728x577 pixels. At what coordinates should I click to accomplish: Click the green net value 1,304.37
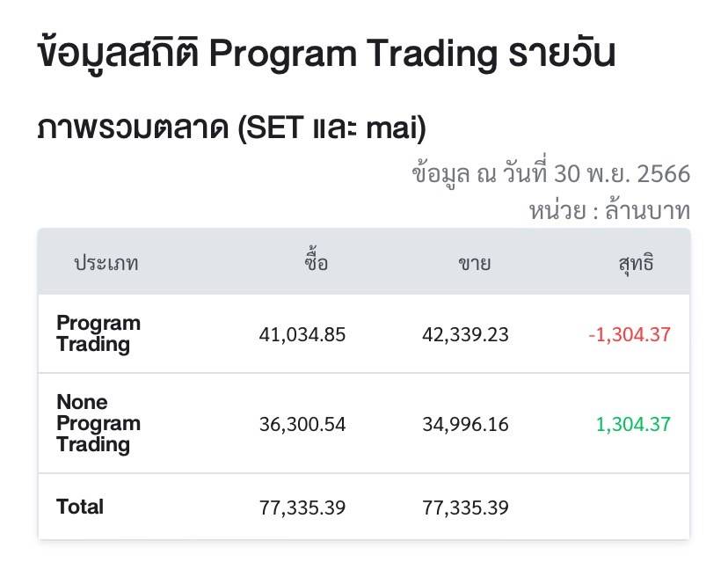(x=633, y=424)
